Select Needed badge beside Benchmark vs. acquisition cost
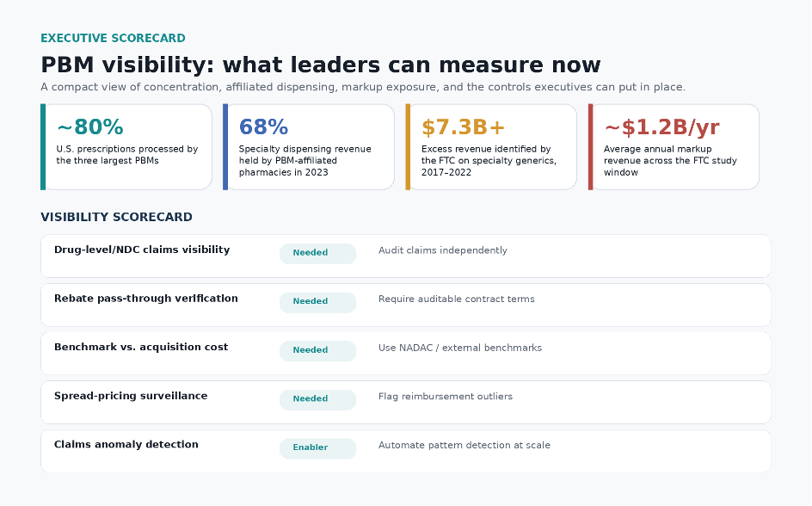 click(318, 350)
